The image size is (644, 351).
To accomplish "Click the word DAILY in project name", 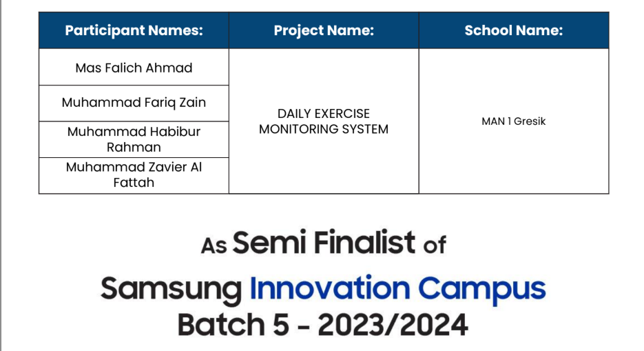I will [x=295, y=114].
